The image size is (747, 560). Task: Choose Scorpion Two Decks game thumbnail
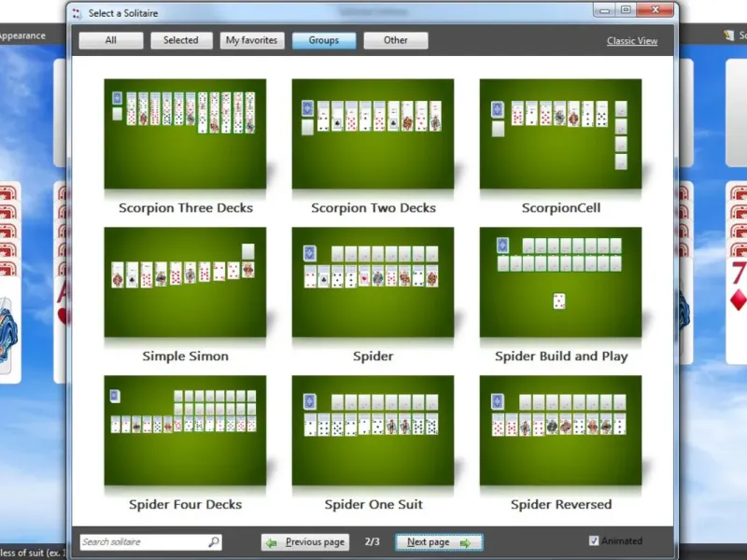(373, 133)
